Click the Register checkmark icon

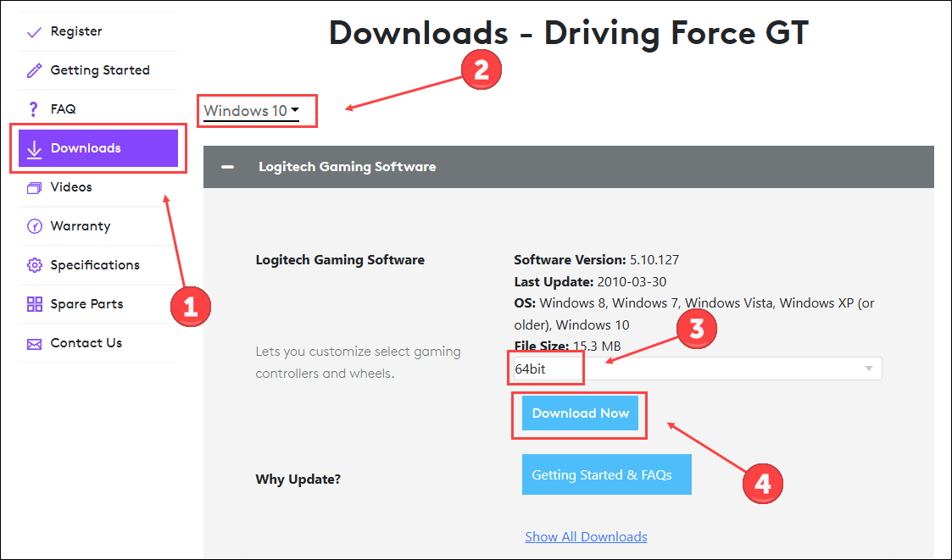(x=34, y=32)
